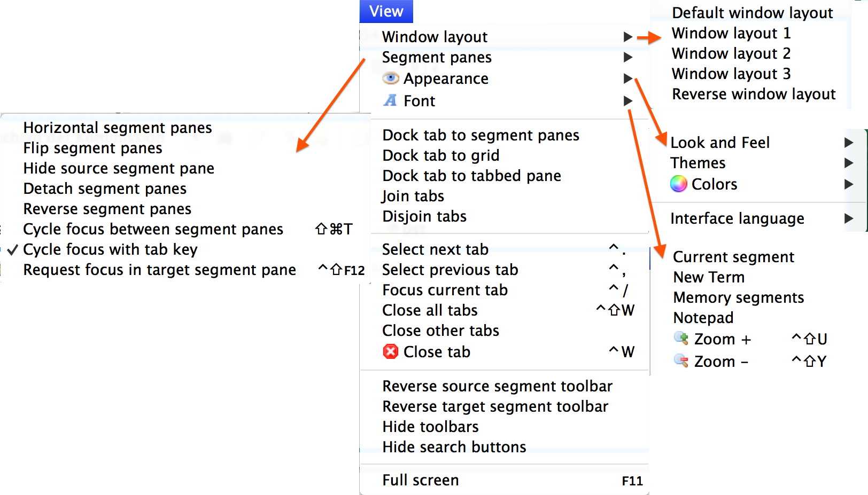Click the red X icon for Close tab
Viewport: 868px width, 495px height.
pyautogui.click(x=391, y=351)
